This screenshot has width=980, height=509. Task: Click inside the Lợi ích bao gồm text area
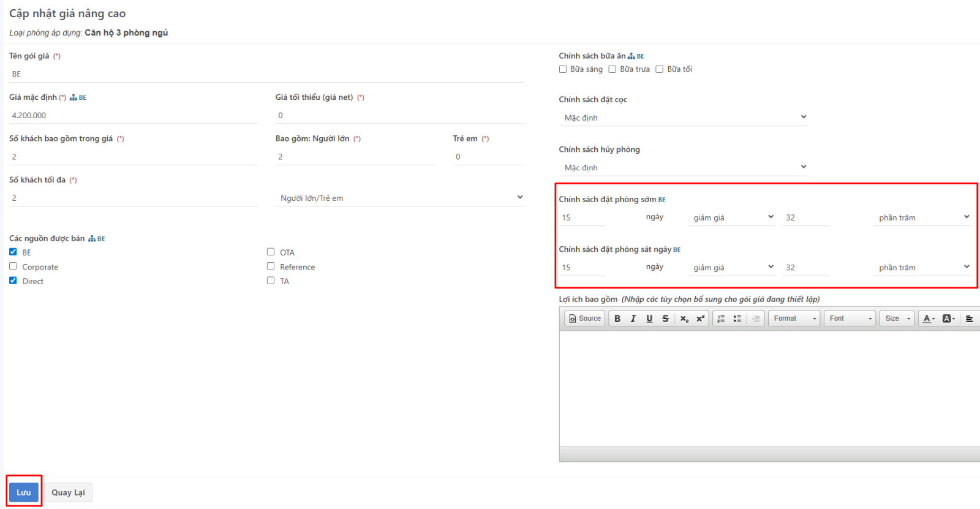tap(769, 388)
